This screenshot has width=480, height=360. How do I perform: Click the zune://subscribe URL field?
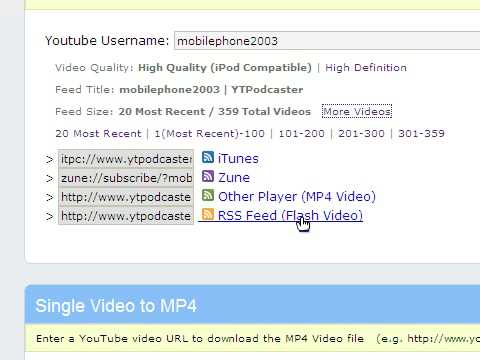(x=126, y=178)
